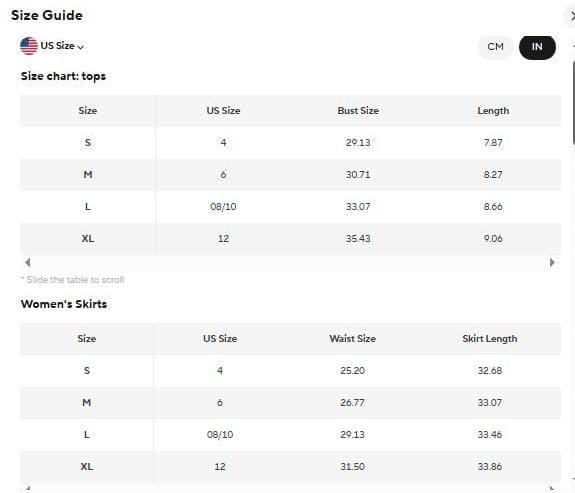Select the M row in Women's Skirts
This screenshot has height=493, width=575.
coord(290,402)
